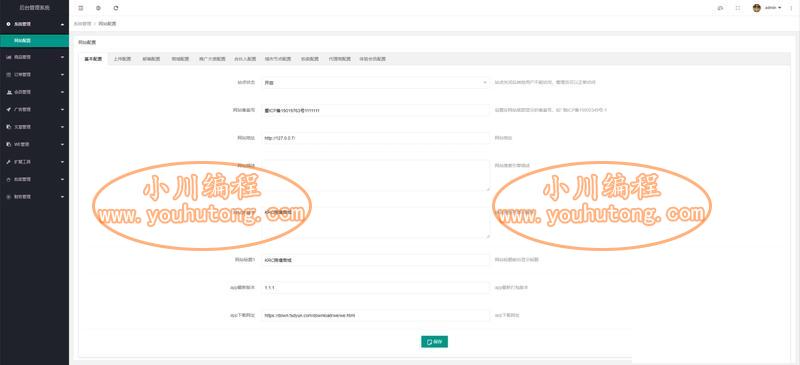
Task: Click the clear-cache icon left of the fullscreen icon
Action: click(x=720, y=8)
